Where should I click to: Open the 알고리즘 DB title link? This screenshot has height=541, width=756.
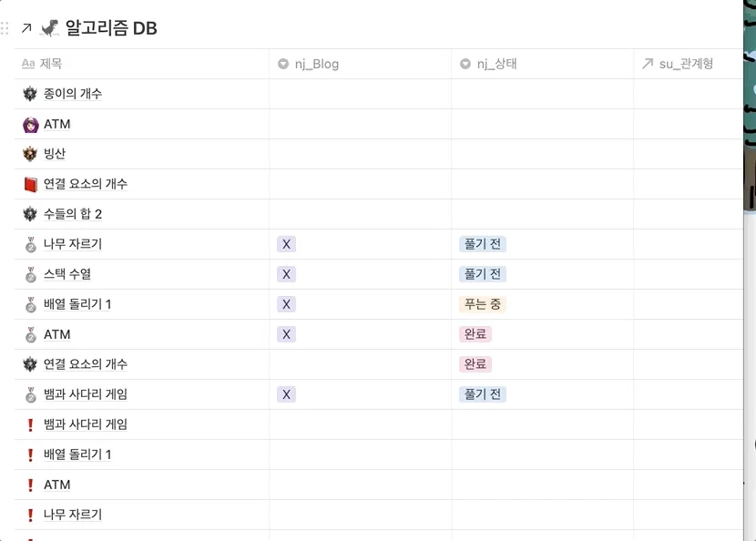click(x=111, y=28)
